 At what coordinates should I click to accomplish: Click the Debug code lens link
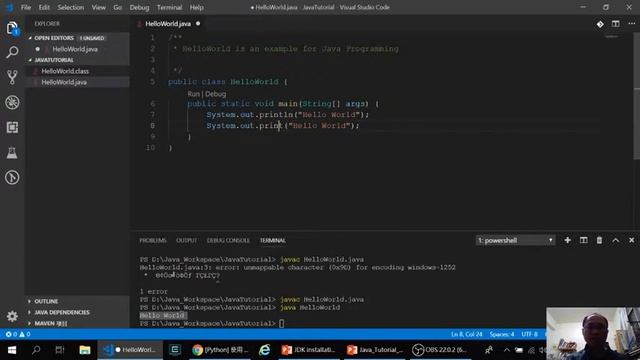tap(216, 94)
